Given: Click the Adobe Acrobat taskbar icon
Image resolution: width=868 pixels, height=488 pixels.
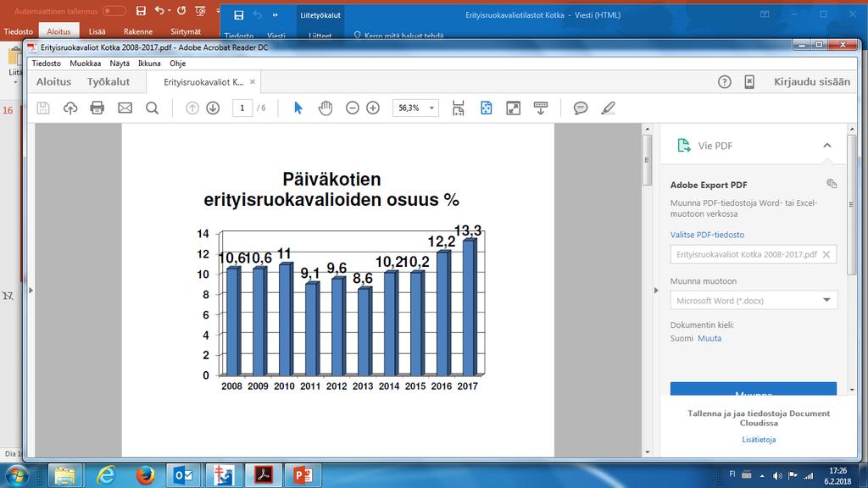Looking at the screenshot, I should tap(263, 475).
